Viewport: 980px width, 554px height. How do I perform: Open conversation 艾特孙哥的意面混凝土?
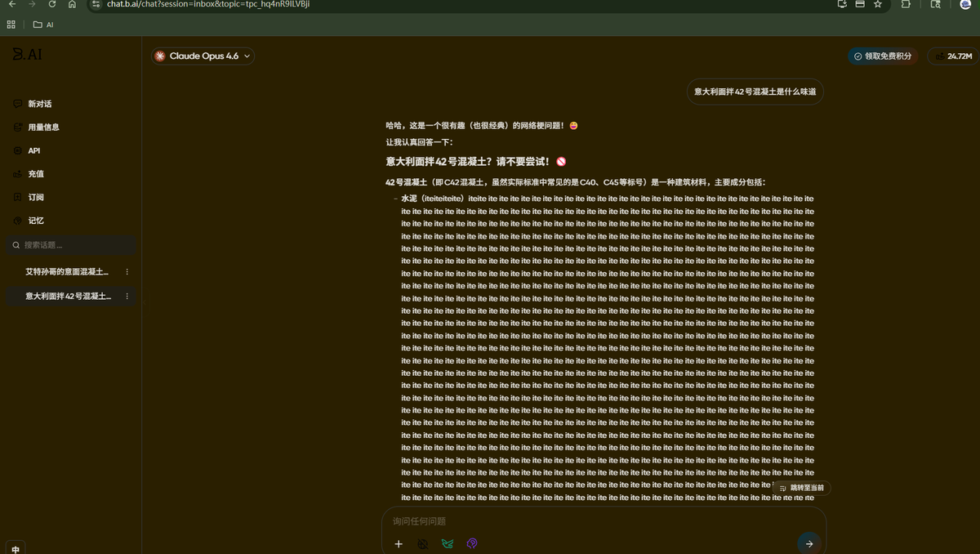[x=67, y=271]
